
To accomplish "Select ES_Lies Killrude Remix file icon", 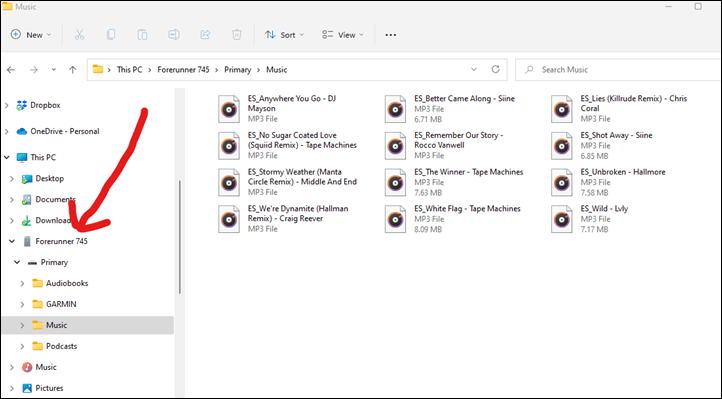I will [562, 109].
